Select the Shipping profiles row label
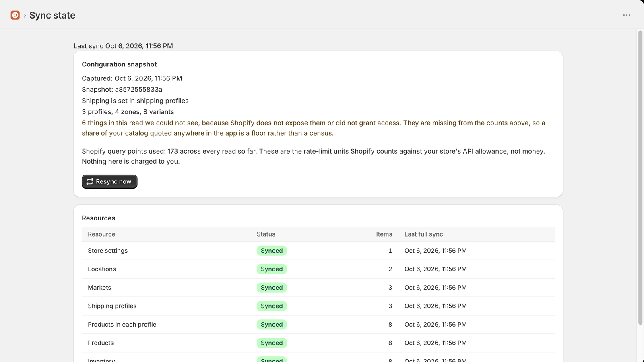The height and width of the screenshot is (362, 644). point(112,306)
